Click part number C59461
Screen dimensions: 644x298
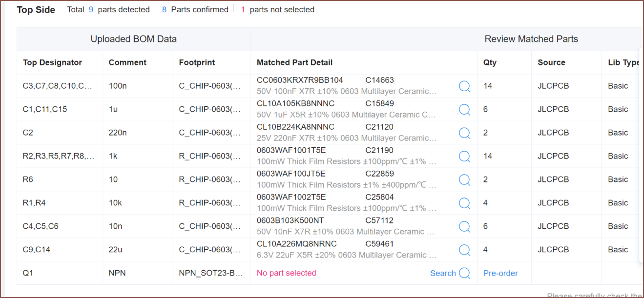pyautogui.click(x=379, y=244)
